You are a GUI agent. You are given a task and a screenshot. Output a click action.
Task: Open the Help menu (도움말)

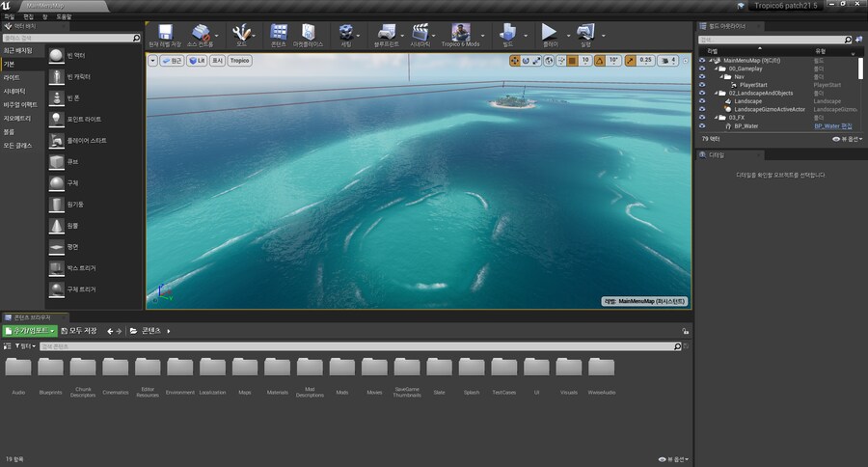tap(64, 17)
